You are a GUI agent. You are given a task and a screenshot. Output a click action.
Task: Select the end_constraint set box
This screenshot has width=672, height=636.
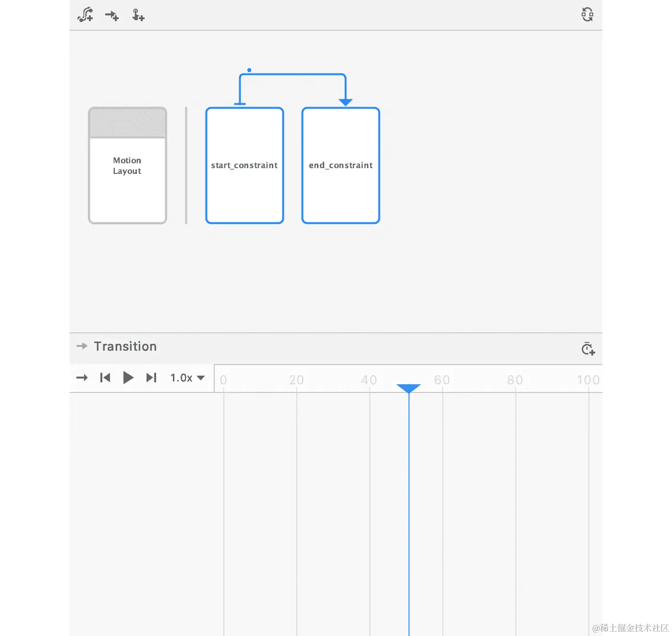(x=341, y=165)
